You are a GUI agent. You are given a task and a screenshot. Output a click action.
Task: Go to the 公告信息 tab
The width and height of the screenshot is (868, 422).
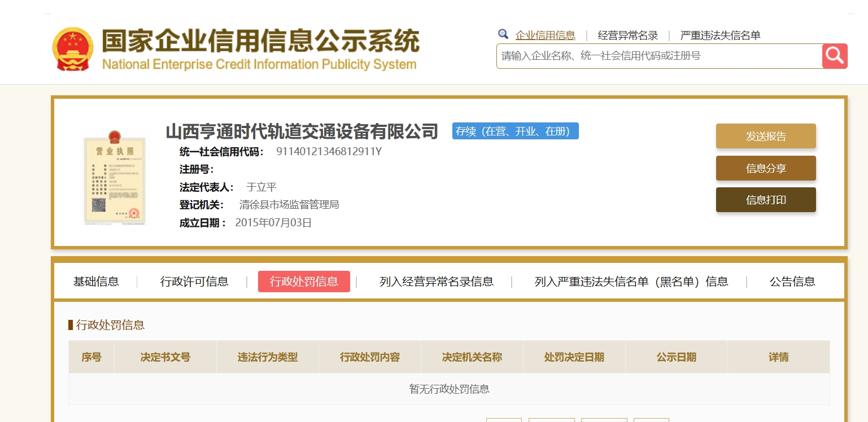(792, 282)
